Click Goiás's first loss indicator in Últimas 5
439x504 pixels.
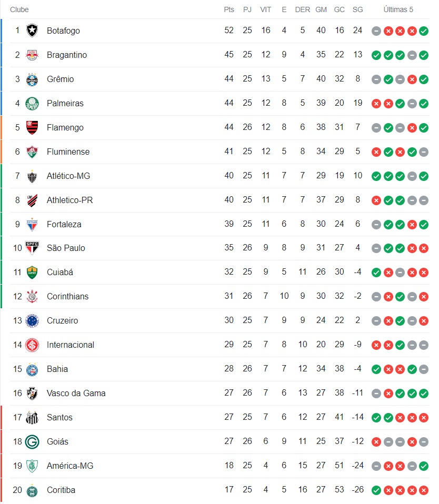(376, 441)
